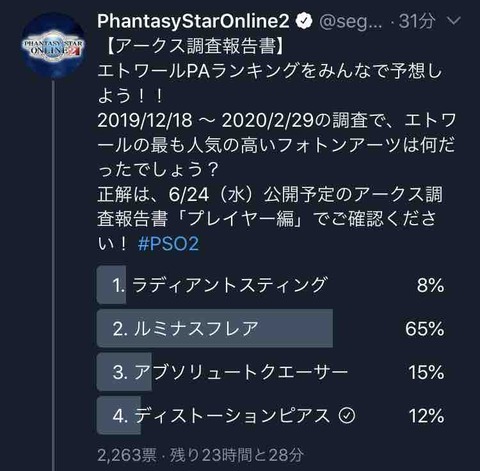This screenshot has height=471, width=480.
Task: Click the 15% poll result figure
Action: pos(426,372)
